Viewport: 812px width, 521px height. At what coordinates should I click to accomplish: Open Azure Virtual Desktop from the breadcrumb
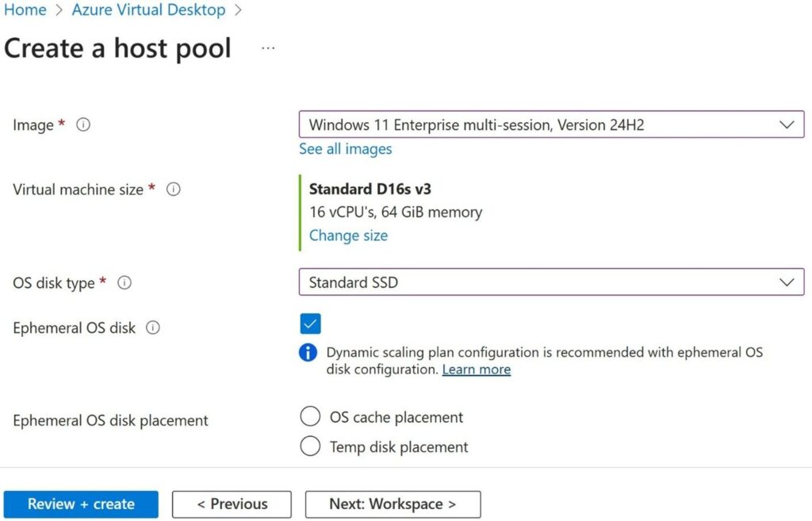pos(148,10)
